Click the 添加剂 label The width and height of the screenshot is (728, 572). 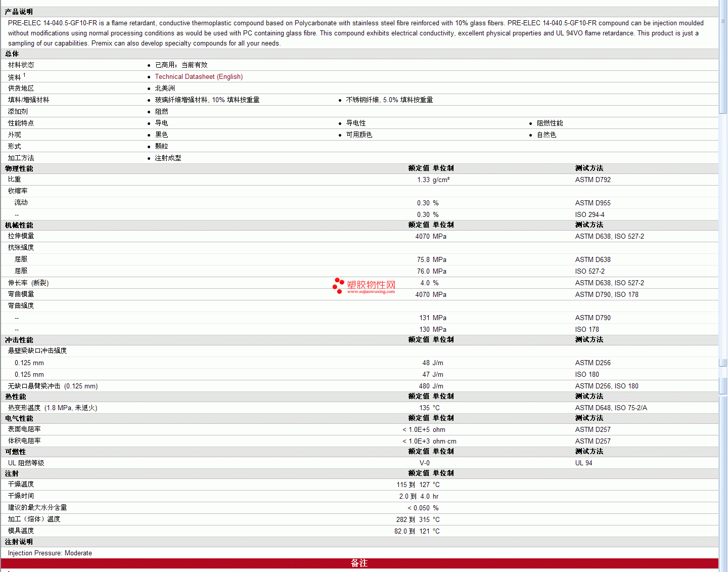18,112
